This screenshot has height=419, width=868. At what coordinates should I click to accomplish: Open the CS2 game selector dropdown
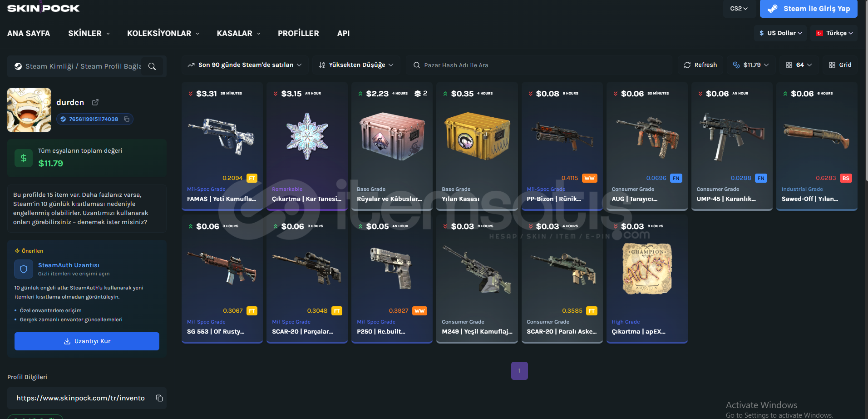pyautogui.click(x=739, y=9)
